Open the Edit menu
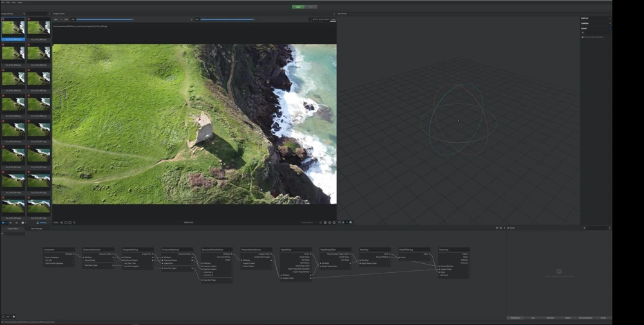 (8, 3)
